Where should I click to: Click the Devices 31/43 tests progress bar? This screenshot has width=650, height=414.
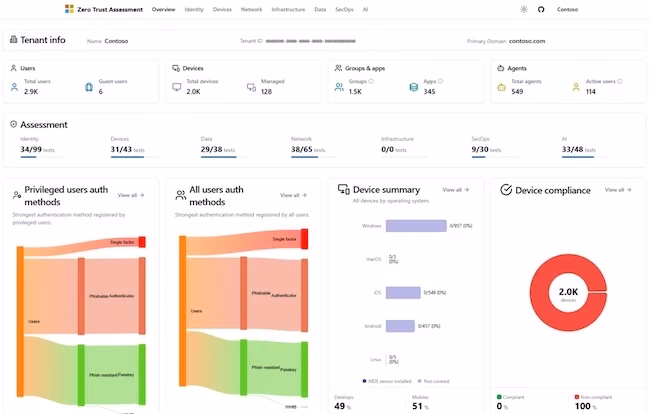click(x=135, y=157)
